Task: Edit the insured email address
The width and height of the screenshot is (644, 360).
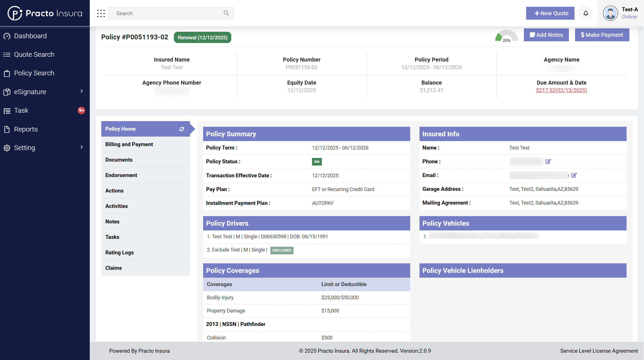Action: (x=574, y=175)
